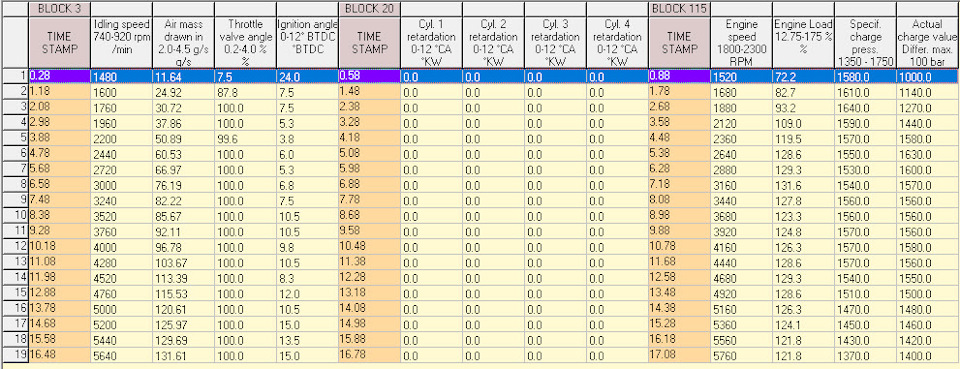Click the TIME STAMP header under BLOCK 20
The image size is (960, 369).
(x=369, y=42)
